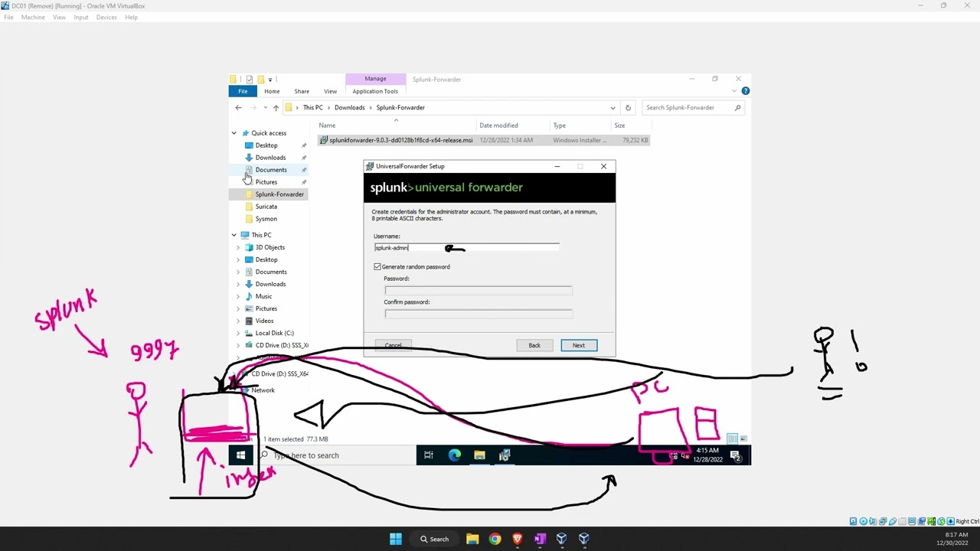Viewport: 980px width, 551px height.
Task: Open notification center in guest taskbar
Action: pos(736,455)
